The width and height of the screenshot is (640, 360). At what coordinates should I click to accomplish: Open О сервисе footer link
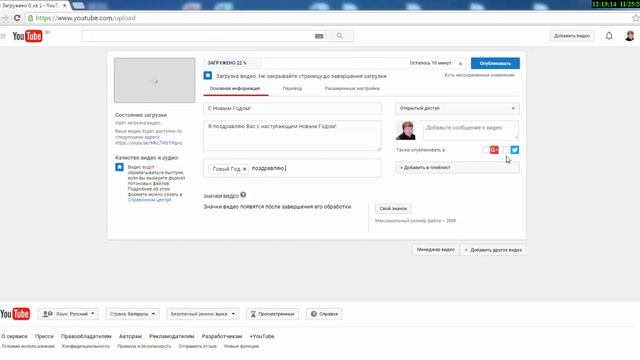(14, 336)
